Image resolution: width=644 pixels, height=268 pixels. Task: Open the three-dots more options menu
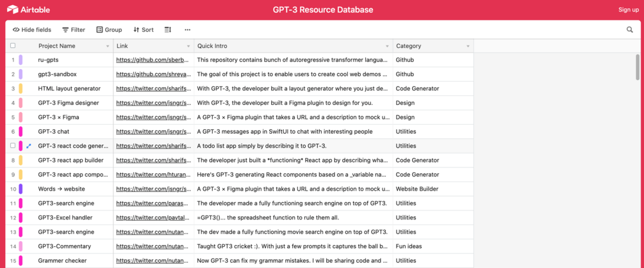pyautogui.click(x=187, y=29)
